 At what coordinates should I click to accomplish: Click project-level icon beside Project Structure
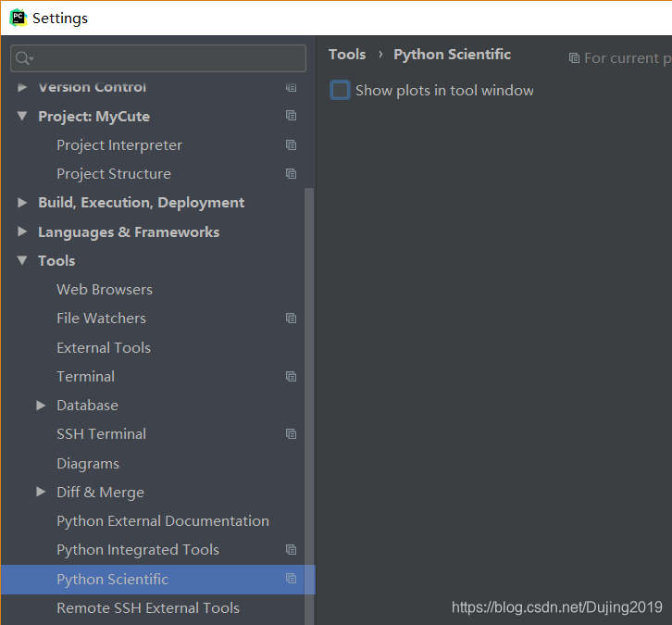(291, 174)
